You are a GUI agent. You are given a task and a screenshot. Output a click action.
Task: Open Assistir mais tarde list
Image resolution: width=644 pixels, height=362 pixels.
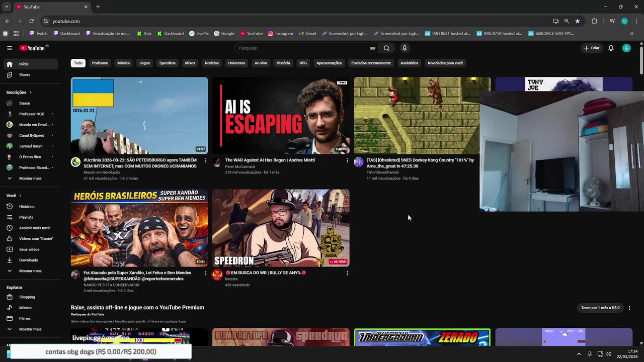point(31,228)
